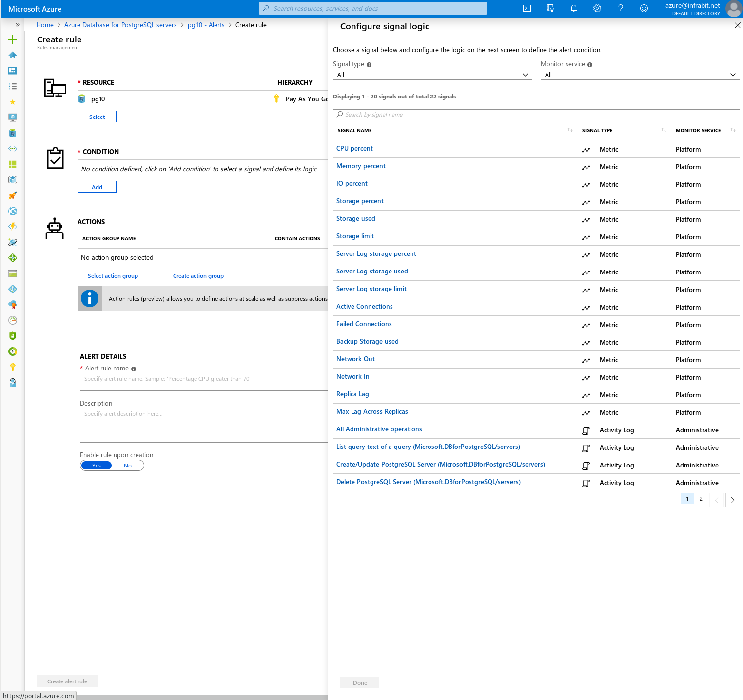Image resolution: width=743 pixels, height=700 pixels.
Task: Click Monitor service info icon
Action: (x=590, y=65)
